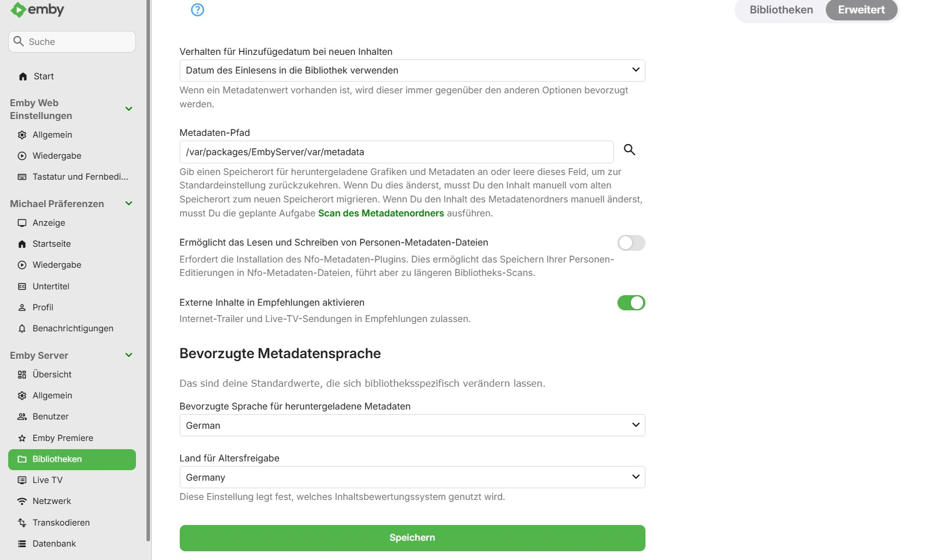Open the Hinzufügedatum behavior dropdown

pos(412,71)
